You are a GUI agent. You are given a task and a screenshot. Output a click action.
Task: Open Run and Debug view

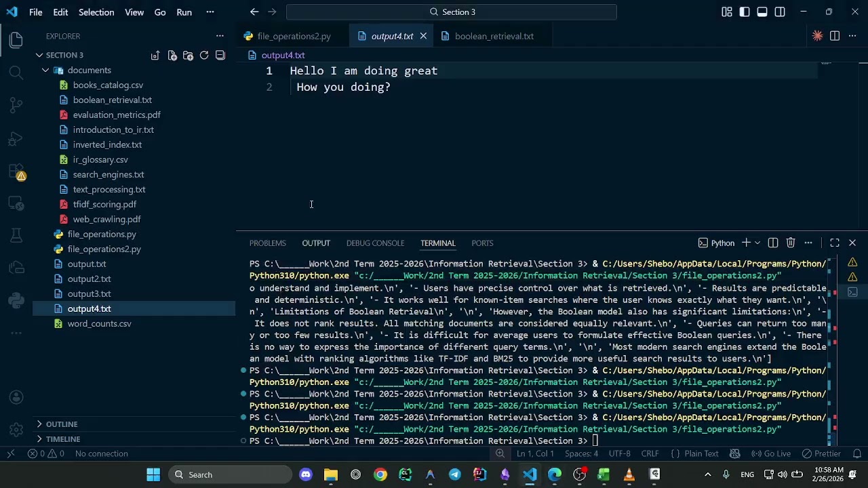pyautogui.click(x=16, y=138)
